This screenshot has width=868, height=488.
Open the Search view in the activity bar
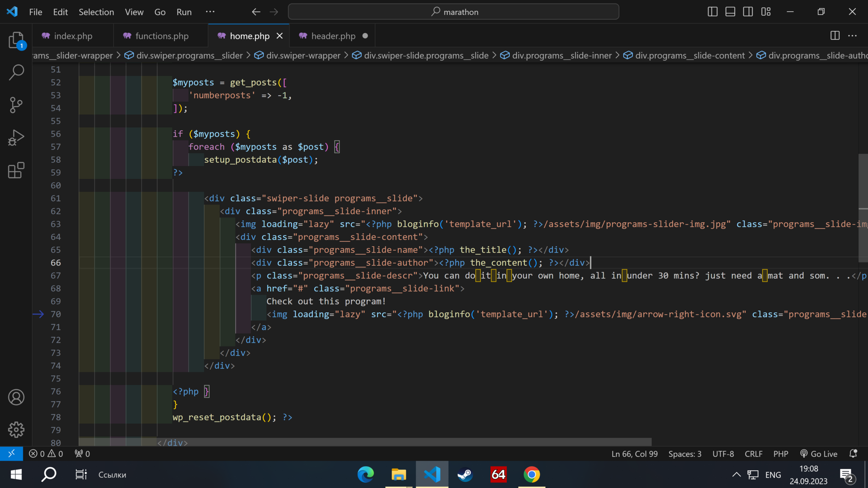pos(16,72)
